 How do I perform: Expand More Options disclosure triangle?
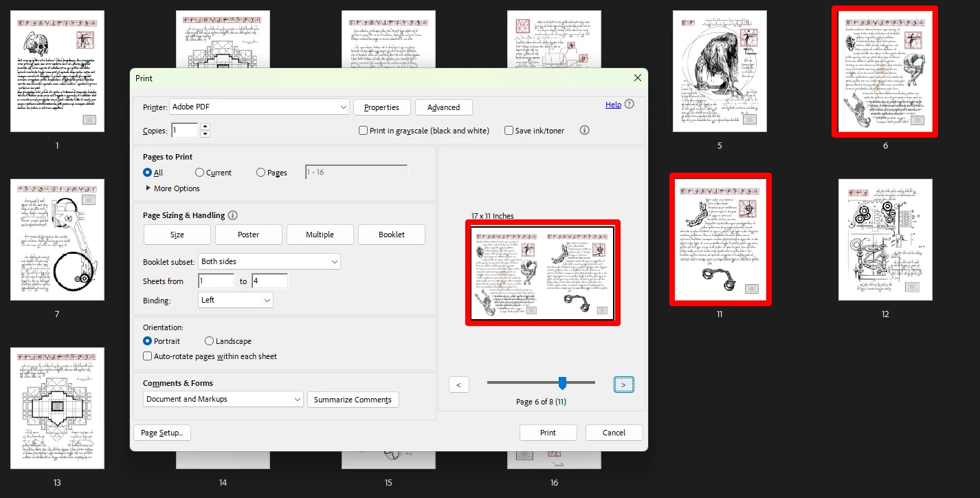pyautogui.click(x=148, y=188)
